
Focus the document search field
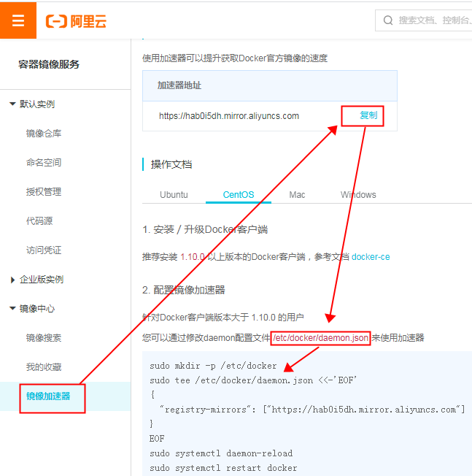click(424, 20)
